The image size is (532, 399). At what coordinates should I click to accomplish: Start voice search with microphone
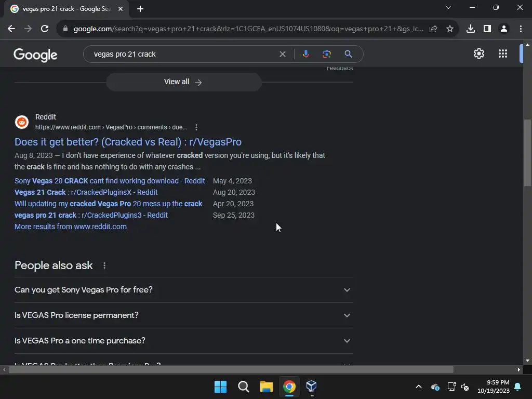(x=305, y=54)
